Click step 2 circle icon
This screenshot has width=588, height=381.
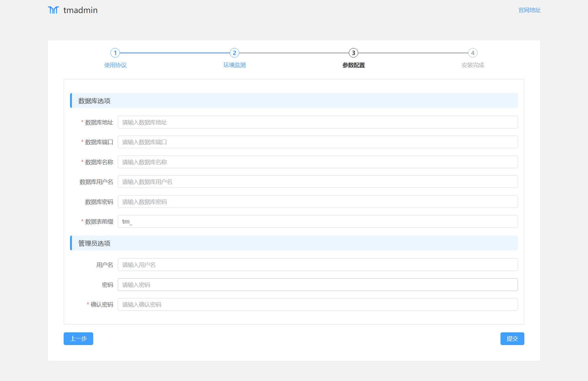(234, 53)
